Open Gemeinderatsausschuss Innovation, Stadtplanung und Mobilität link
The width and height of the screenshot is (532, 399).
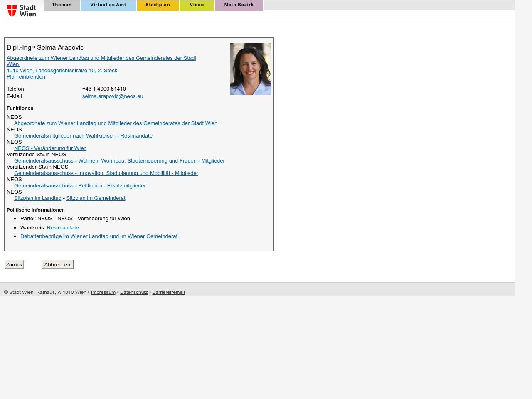tap(106, 173)
